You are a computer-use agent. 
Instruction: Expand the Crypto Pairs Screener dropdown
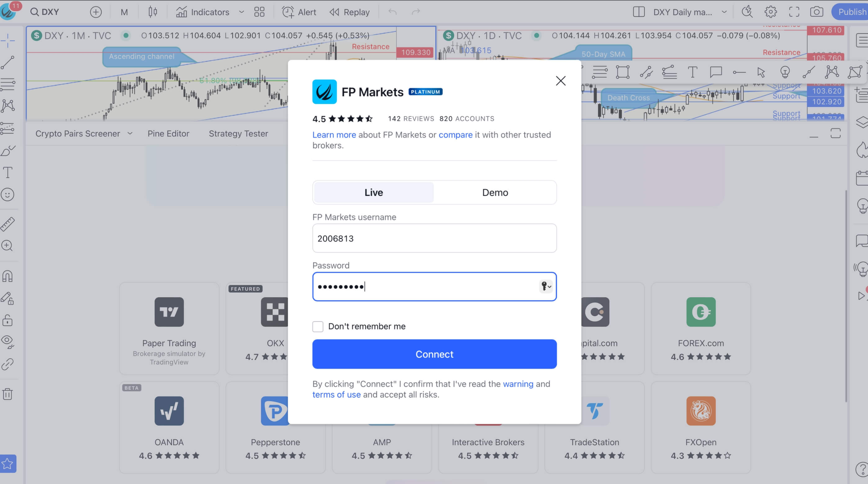tap(130, 133)
